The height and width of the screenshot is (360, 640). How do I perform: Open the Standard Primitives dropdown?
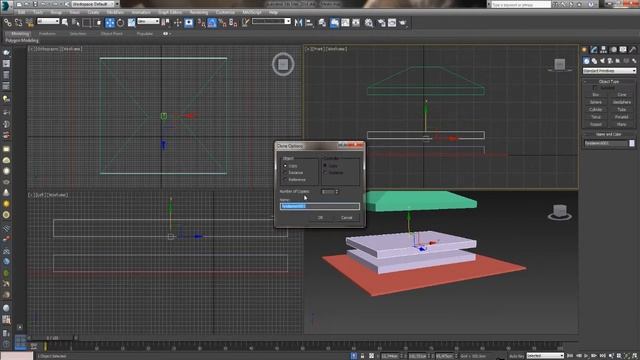tap(609, 71)
